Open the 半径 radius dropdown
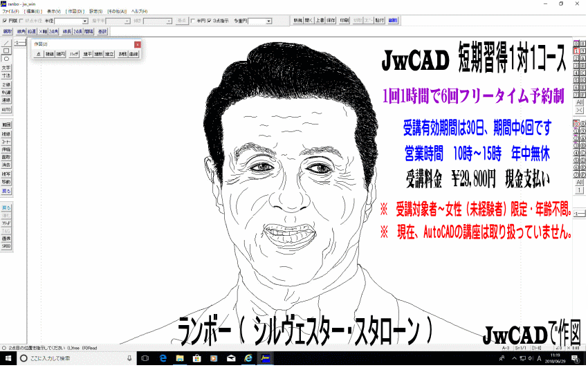This screenshot has height=370, width=588. click(85, 21)
